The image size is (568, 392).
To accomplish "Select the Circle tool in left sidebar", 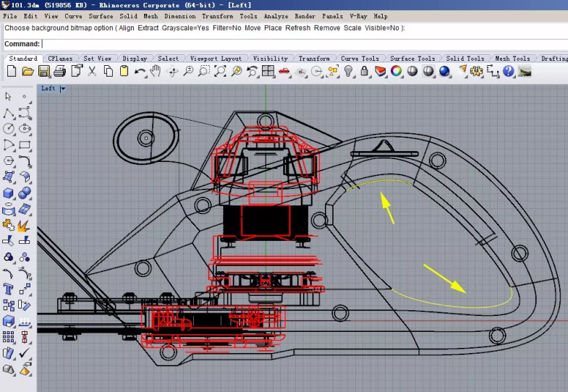I will [x=9, y=129].
